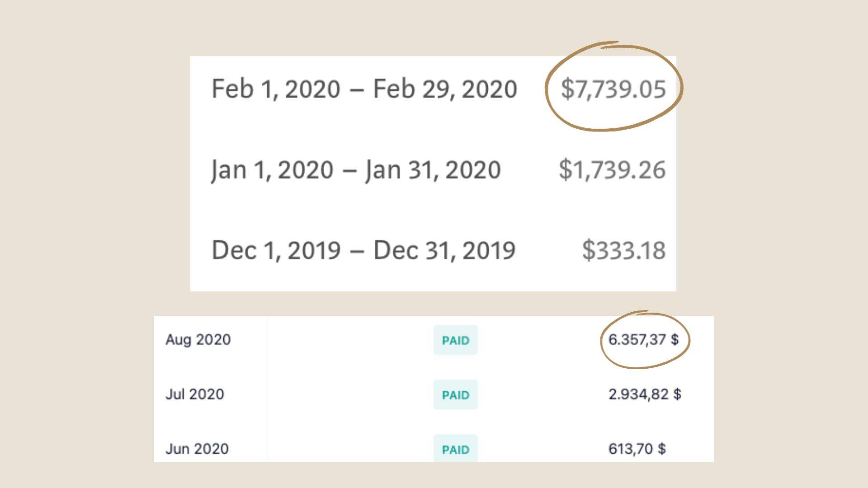
Task: Click the PAID badge for Jul 2020
Action: click(x=455, y=394)
